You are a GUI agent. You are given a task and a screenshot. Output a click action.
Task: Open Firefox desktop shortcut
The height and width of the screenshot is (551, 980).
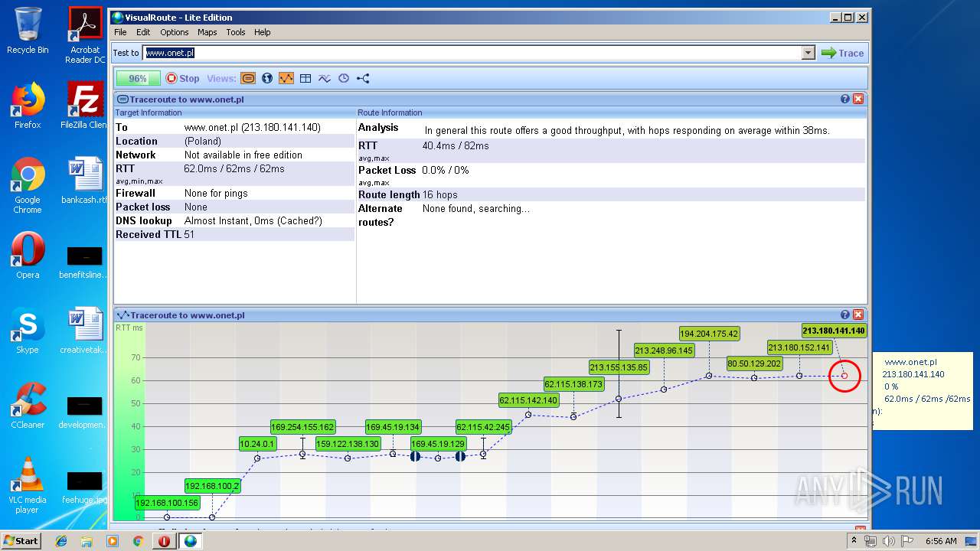point(28,106)
